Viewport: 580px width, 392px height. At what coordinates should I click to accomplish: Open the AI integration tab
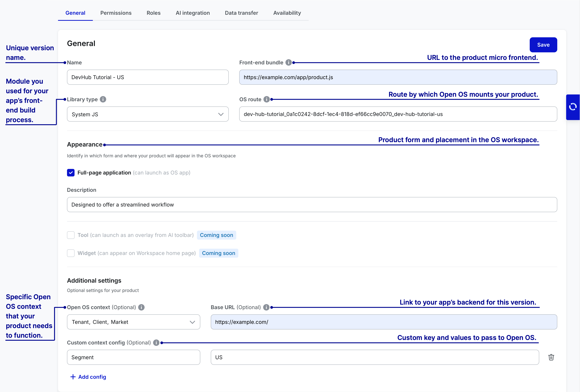[x=193, y=13]
